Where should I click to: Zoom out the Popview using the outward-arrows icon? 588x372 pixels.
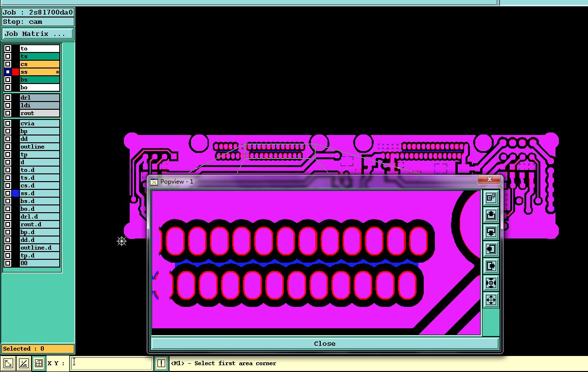pos(491,300)
